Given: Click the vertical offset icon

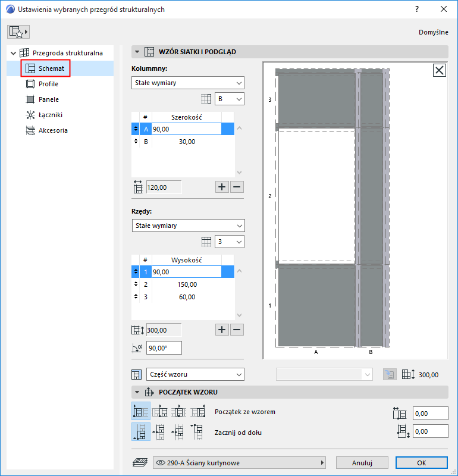Looking at the screenshot, I should click(x=404, y=431).
